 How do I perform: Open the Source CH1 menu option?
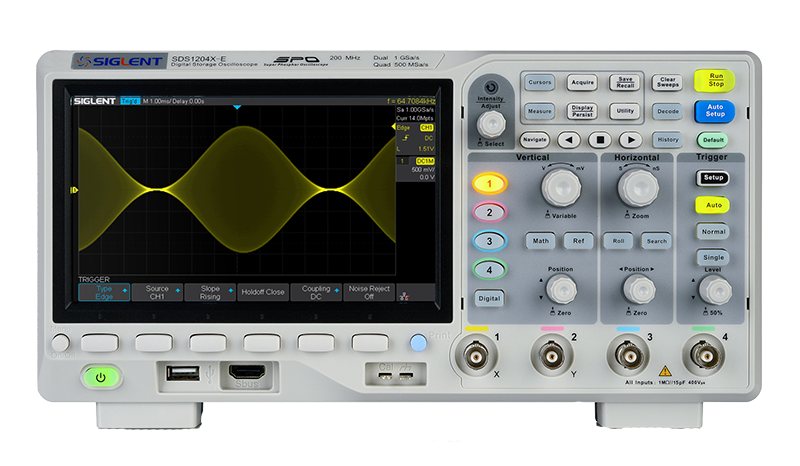tap(157, 292)
